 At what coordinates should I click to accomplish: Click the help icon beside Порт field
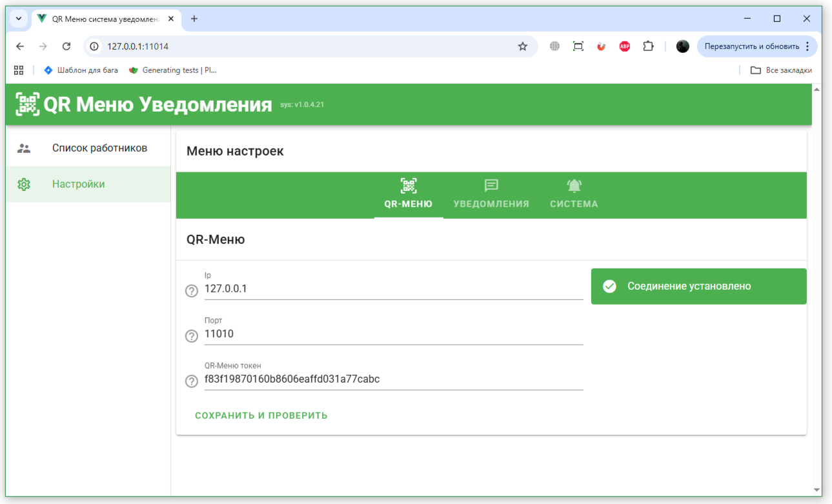tap(191, 336)
